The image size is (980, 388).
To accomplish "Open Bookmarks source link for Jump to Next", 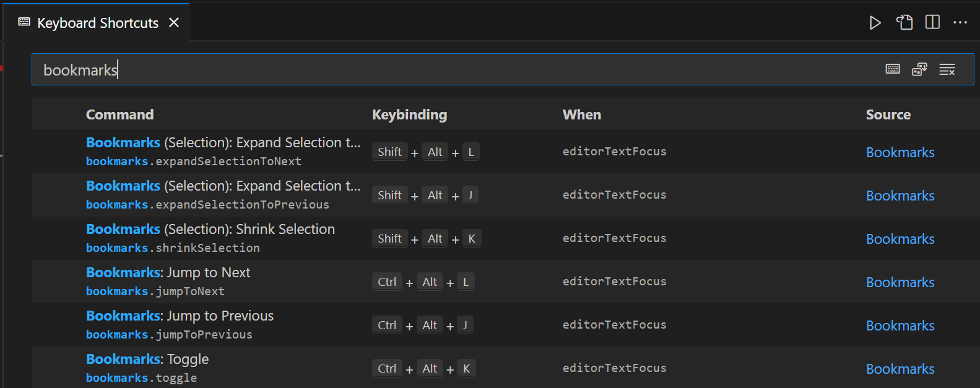I will point(900,282).
